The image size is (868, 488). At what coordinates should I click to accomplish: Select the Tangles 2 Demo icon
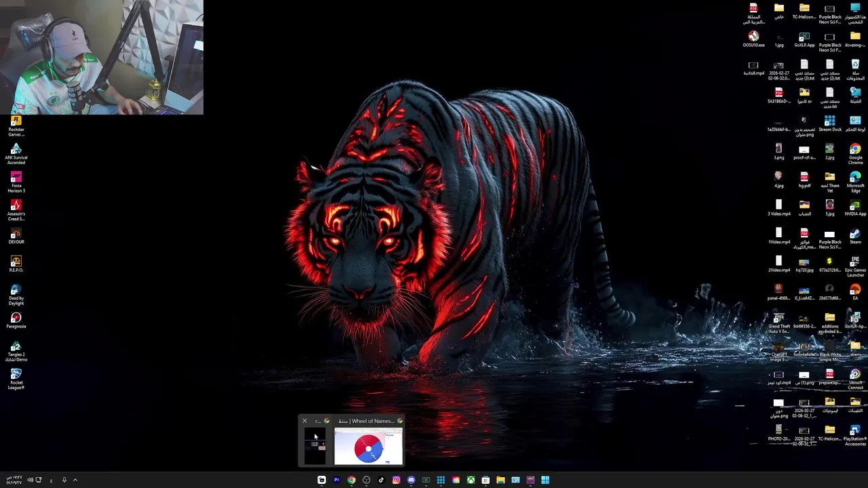[16, 352]
